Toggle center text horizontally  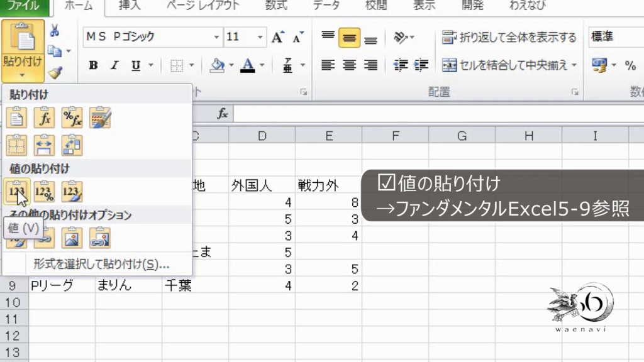tap(349, 65)
